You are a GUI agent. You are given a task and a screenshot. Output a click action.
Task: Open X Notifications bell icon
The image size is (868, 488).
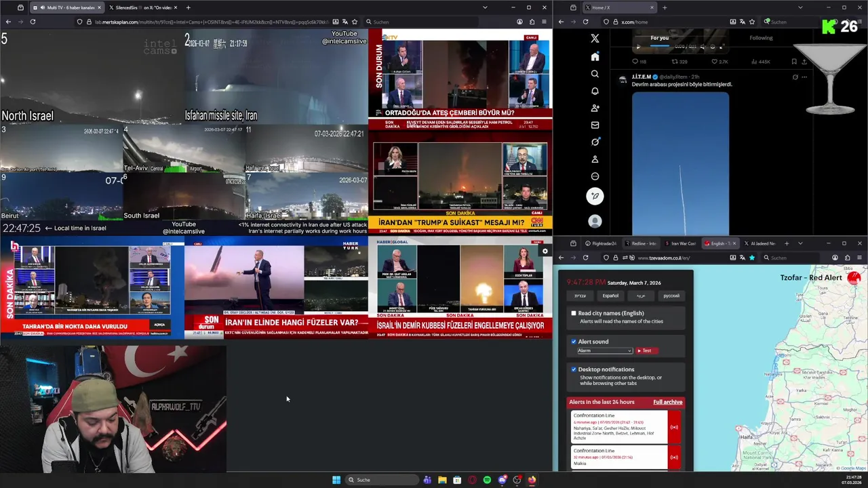595,91
